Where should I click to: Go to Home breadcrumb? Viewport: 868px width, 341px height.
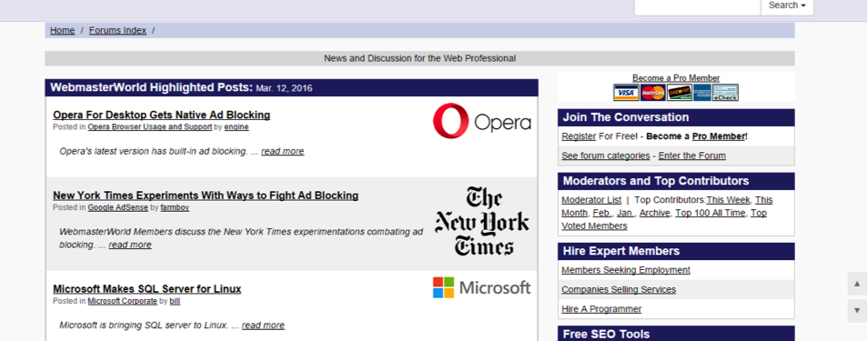[x=63, y=30]
